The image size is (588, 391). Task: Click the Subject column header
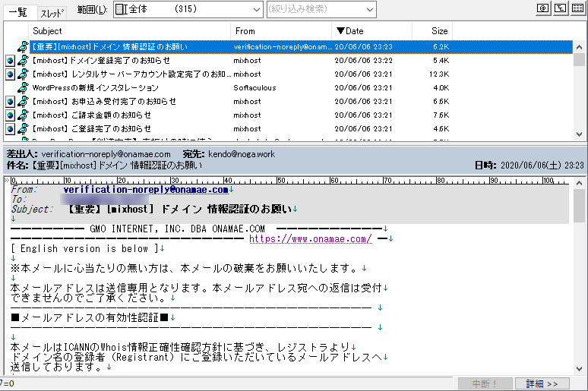tap(129, 31)
